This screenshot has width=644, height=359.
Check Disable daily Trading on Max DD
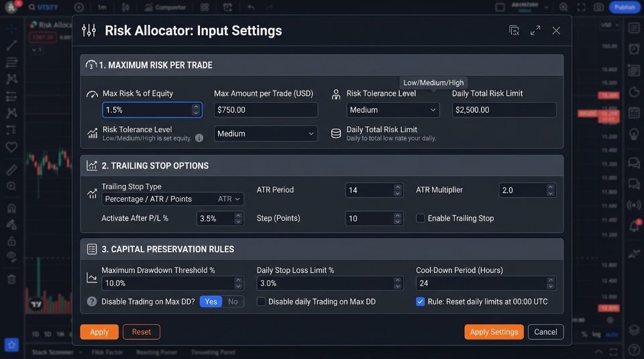click(261, 301)
